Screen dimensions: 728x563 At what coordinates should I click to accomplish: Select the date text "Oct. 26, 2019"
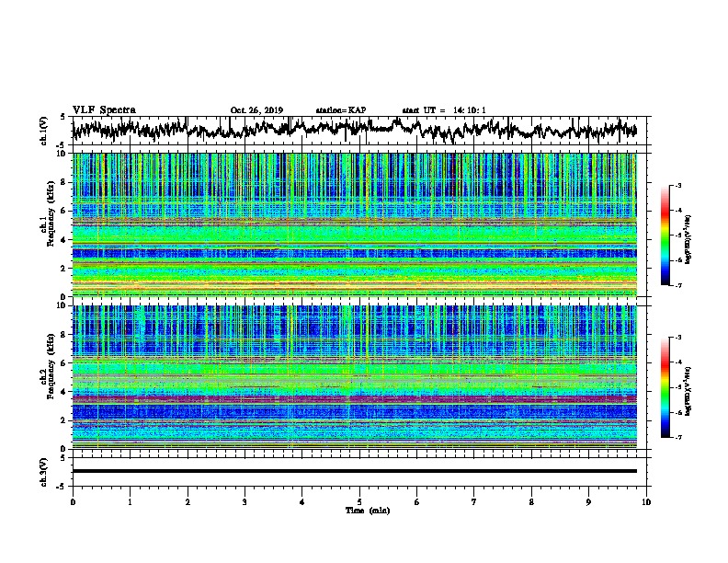256,110
